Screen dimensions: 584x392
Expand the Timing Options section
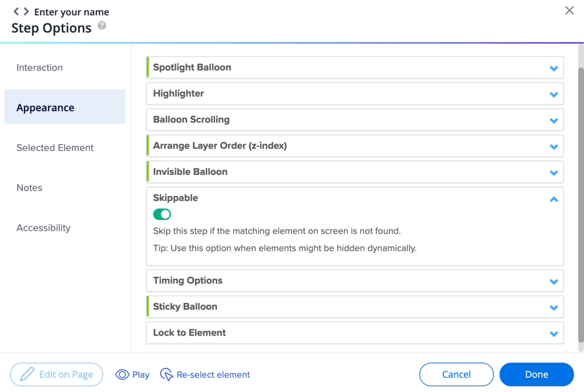tap(553, 281)
